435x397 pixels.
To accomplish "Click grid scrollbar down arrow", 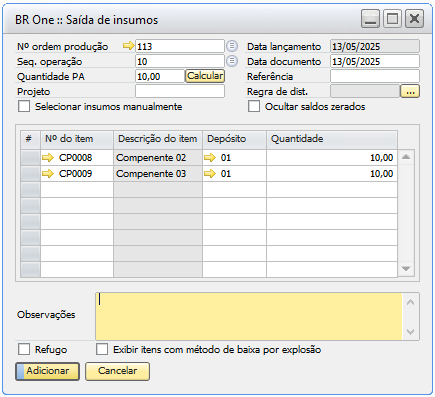I will click(406, 268).
